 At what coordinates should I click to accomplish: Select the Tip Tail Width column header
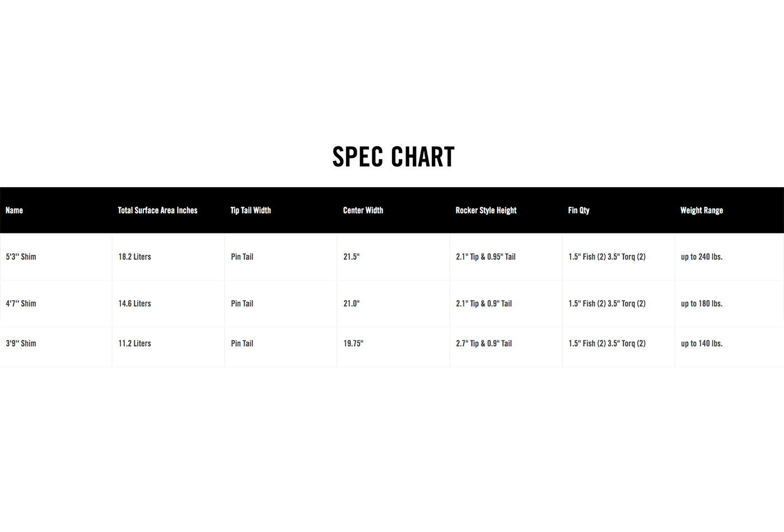point(251,211)
